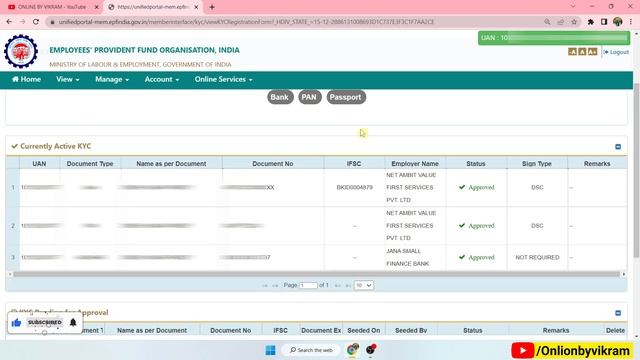640x360 pixels.
Task: Go to Home in navigation bar
Action: pos(27,80)
